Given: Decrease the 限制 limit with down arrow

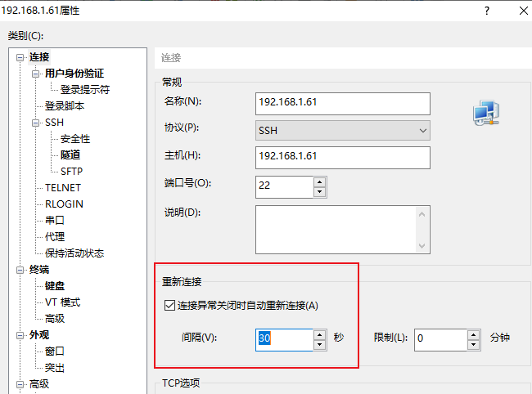Looking at the screenshot, I should (473, 345).
